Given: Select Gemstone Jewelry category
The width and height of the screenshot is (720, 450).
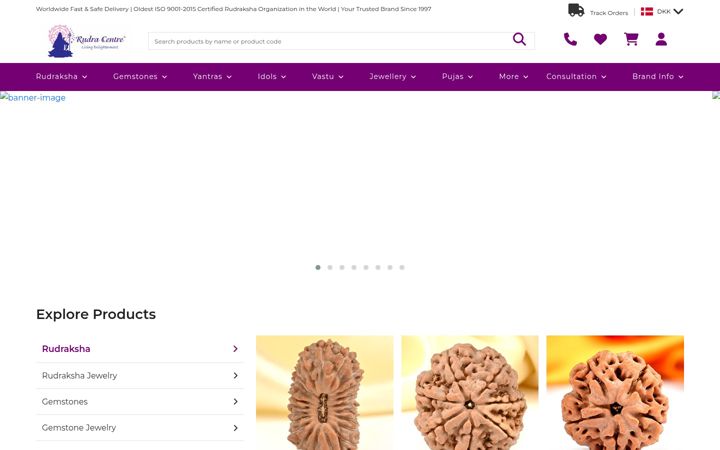Looking at the screenshot, I should (x=140, y=428).
